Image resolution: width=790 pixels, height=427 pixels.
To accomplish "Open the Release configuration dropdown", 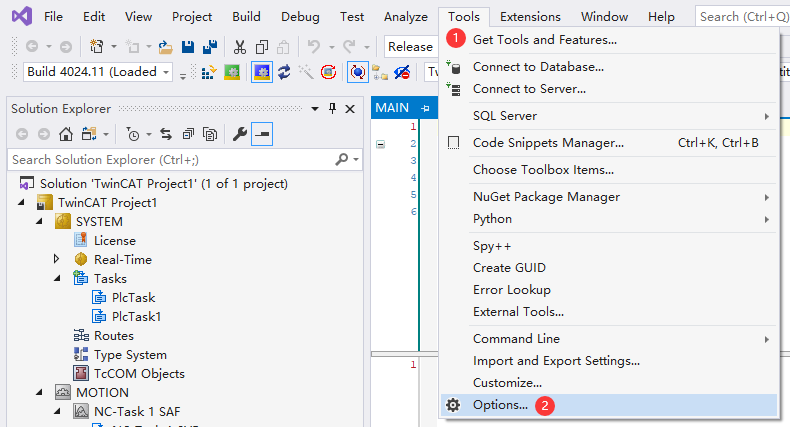I will point(411,46).
